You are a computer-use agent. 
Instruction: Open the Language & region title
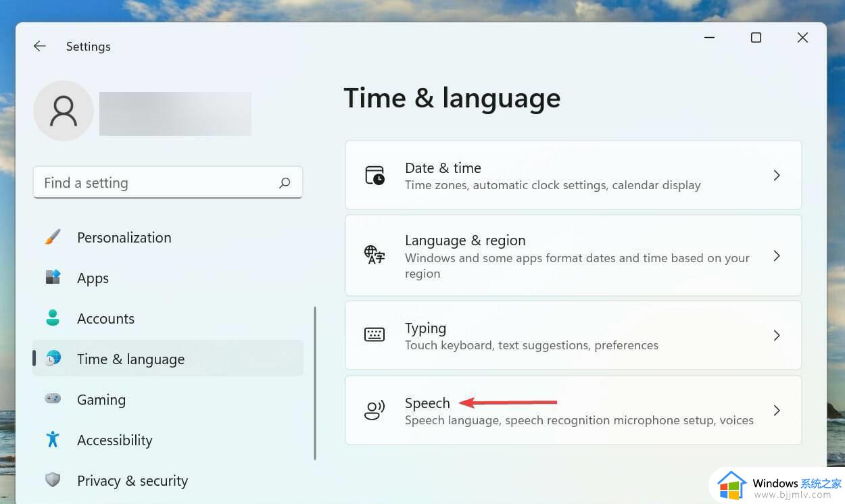coord(465,241)
